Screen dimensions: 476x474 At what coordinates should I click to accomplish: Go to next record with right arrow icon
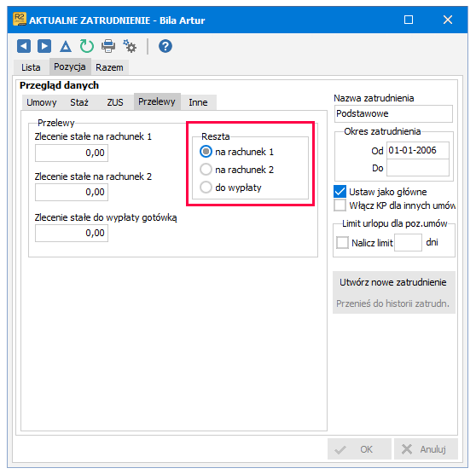pyautogui.click(x=44, y=46)
